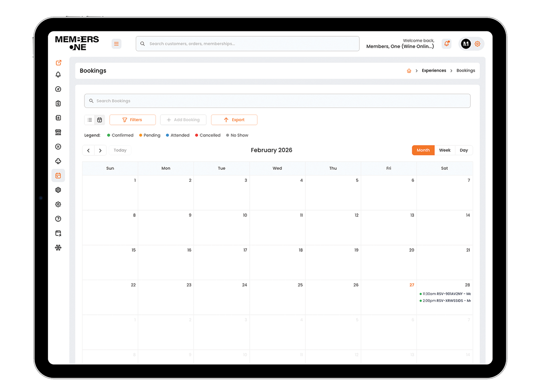Click the orange external link icon atop the sidebar
Screen dimensions: 539x392
point(58,63)
